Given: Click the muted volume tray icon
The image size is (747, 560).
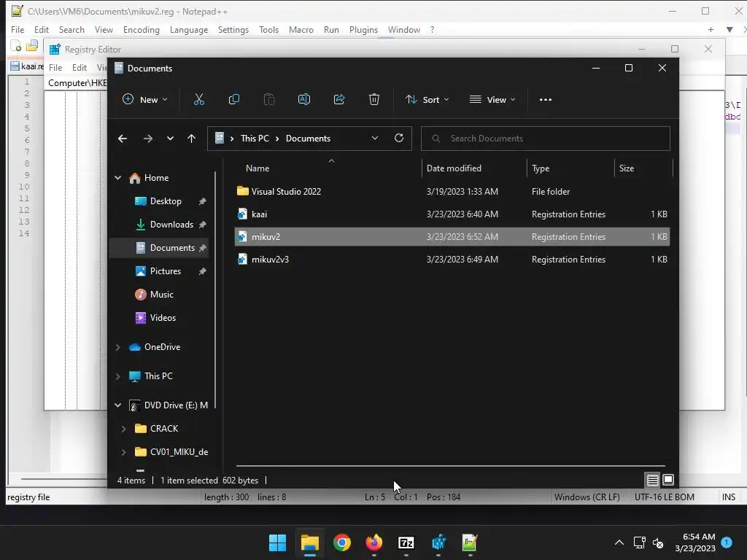Looking at the screenshot, I should tap(658, 542).
